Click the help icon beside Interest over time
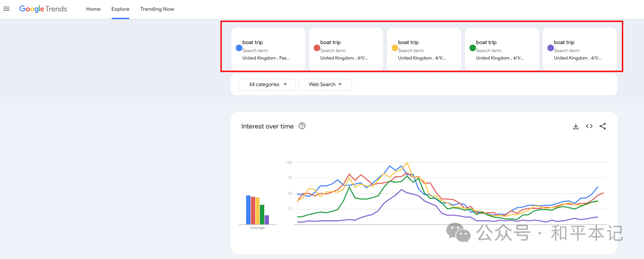This screenshot has width=644, height=259. click(x=302, y=126)
